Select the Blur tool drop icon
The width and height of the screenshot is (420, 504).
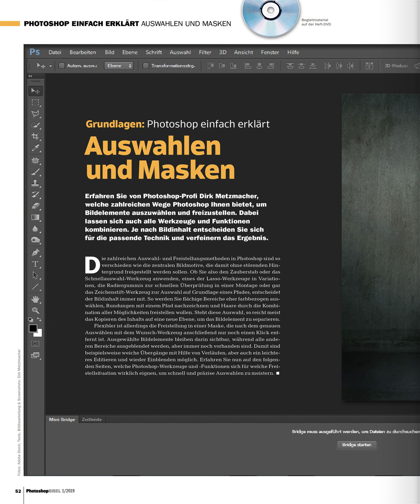[36, 229]
